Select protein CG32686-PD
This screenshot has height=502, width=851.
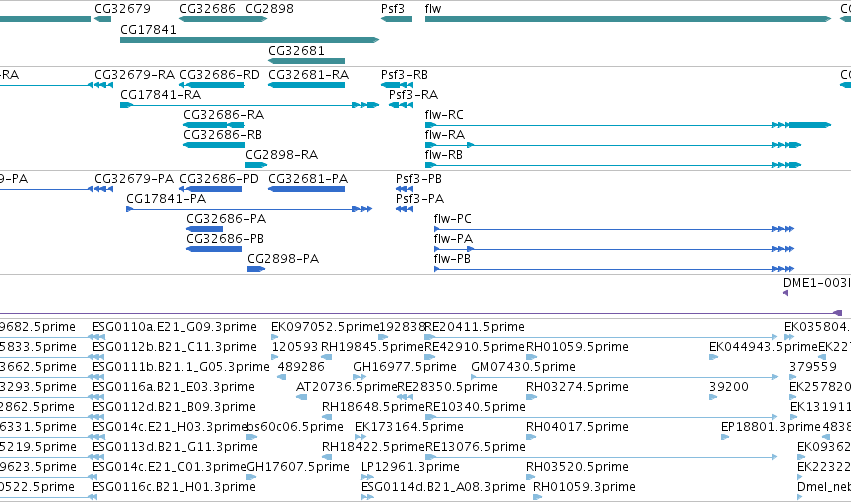[219, 179]
